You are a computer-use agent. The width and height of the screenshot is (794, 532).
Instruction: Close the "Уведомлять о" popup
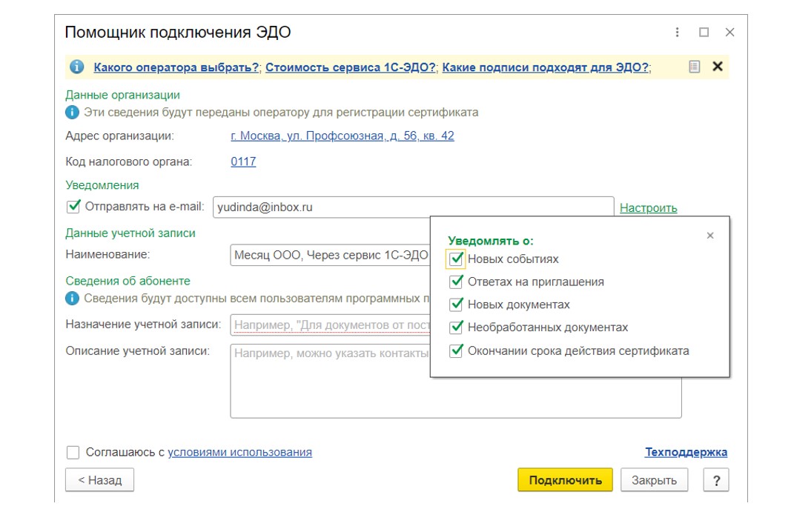[x=710, y=236]
